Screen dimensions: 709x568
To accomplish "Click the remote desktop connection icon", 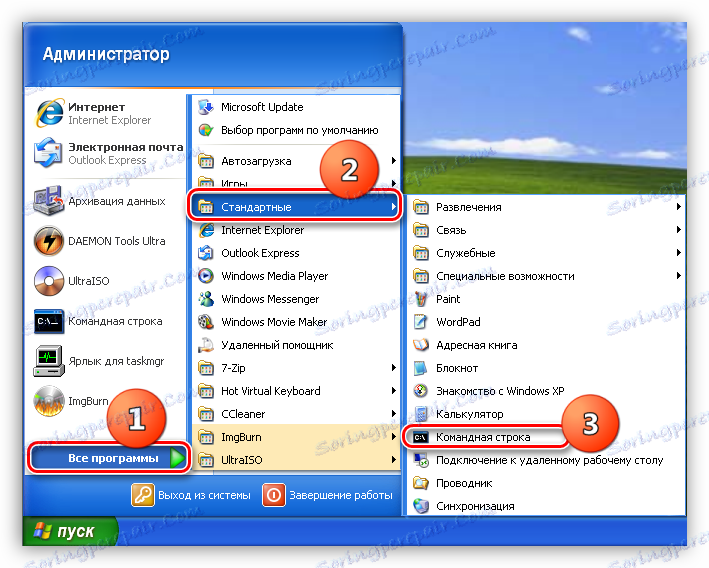I will (421, 460).
